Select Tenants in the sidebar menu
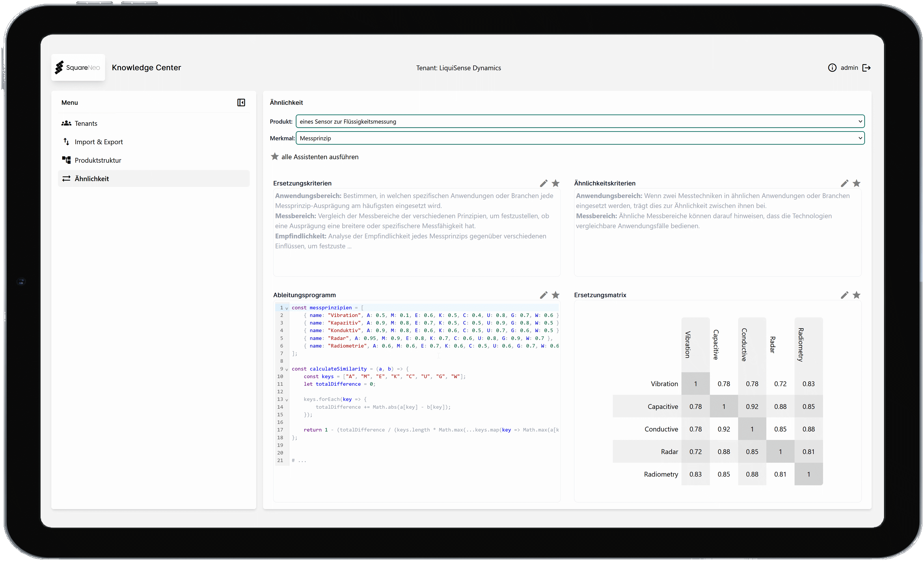924x568 pixels. [x=86, y=123]
